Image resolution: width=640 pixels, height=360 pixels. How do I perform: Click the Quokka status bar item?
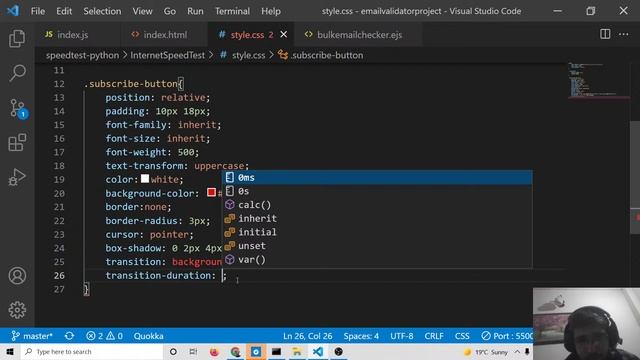[149, 336]
